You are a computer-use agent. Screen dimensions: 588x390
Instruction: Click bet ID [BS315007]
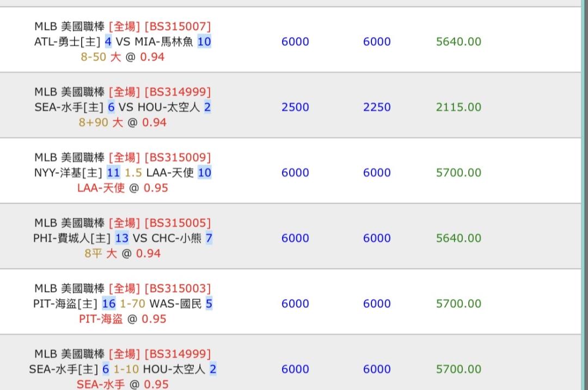[177, 26]
